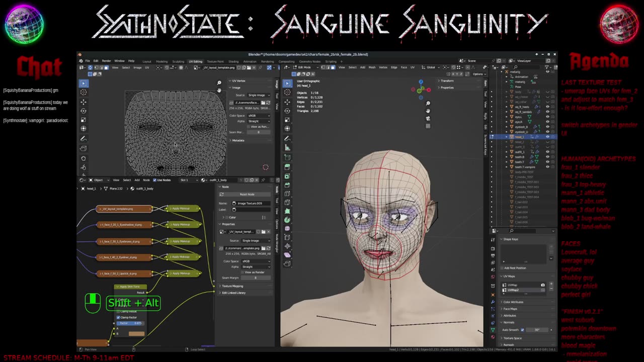Click Add Rest Position button

[515, 268]
